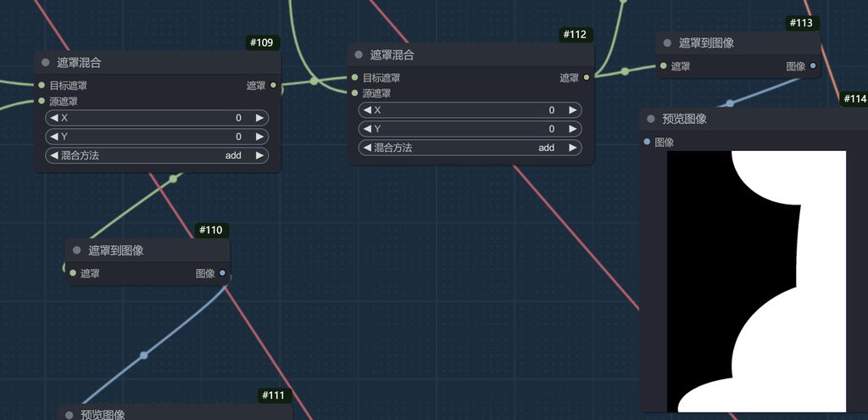Click the X value field on node #112
This screenshot has height=420, width=868.
click(x=471, y=110)
